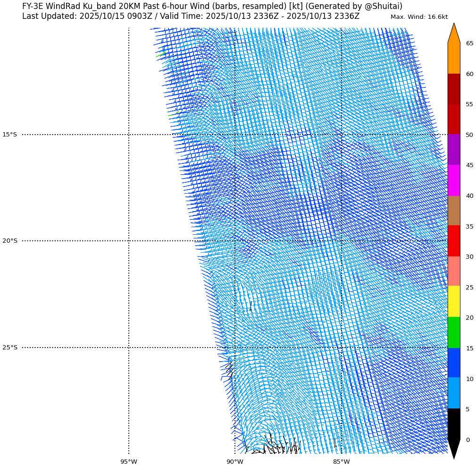Click the black 0-5 kt colorbar segment

click(453, 424)
